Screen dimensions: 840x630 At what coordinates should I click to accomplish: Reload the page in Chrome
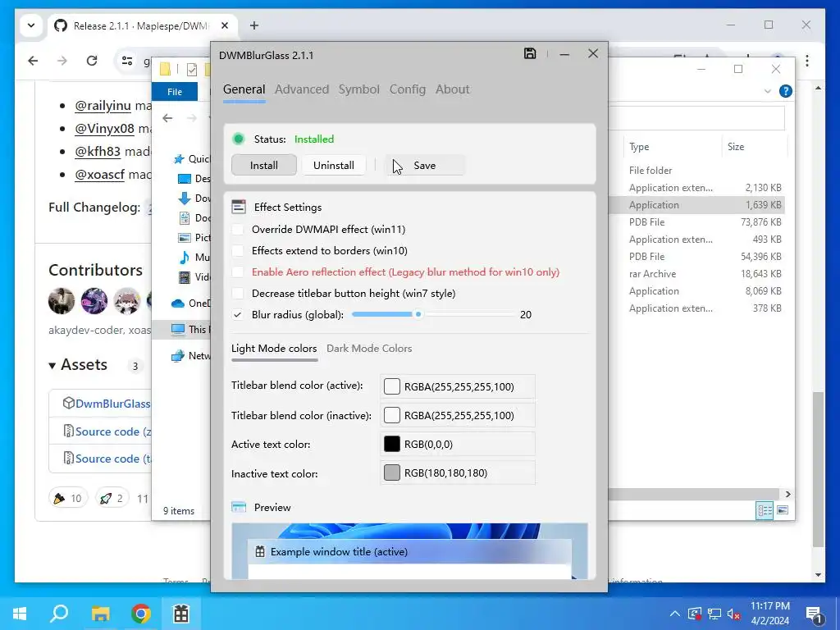(x=92, y=61)
